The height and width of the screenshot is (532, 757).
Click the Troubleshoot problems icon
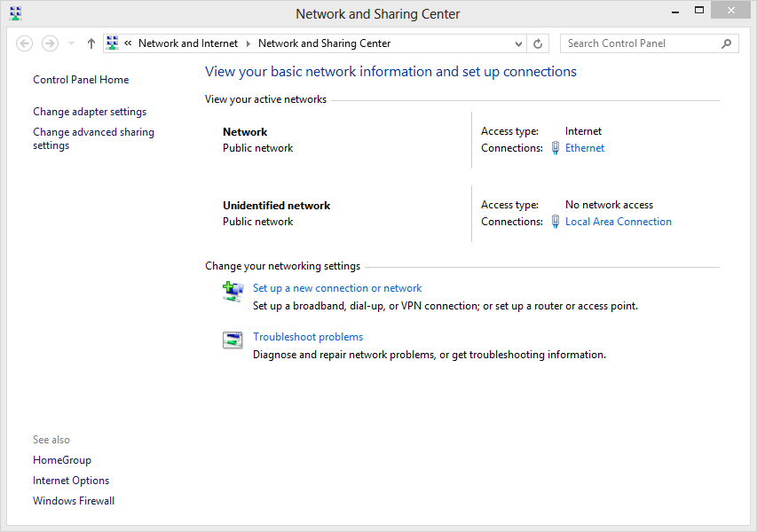tap(233, 340)
